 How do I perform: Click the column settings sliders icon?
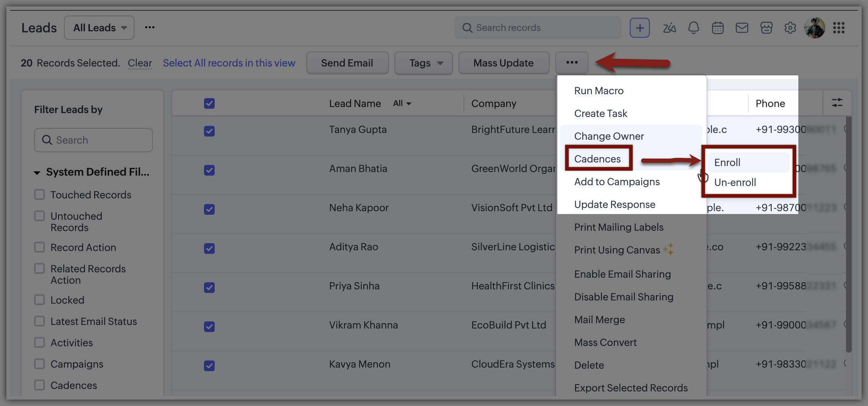point(837,103)
